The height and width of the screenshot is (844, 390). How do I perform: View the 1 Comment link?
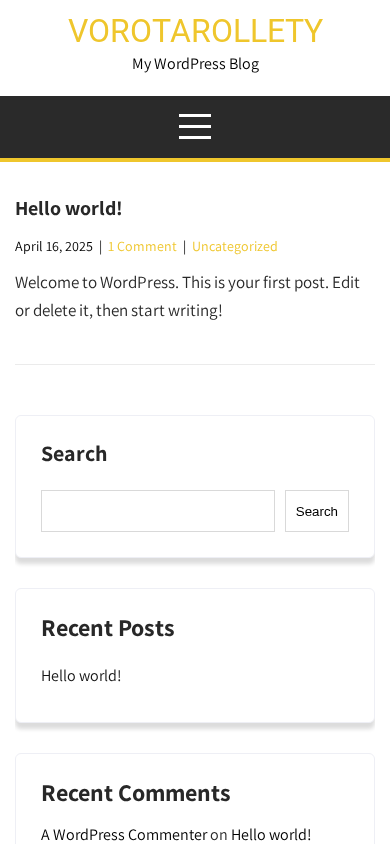pos(142,247)
